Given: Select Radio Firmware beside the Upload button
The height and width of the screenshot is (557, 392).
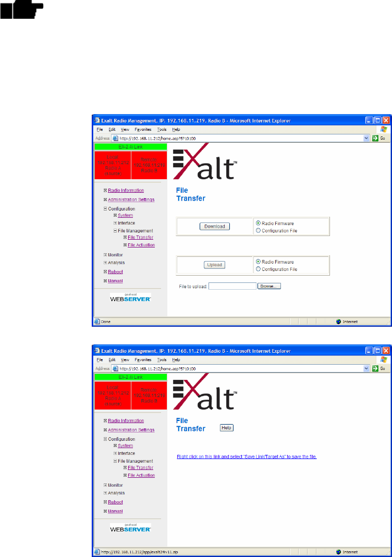Looking at the screenshot, I should 259,262.
